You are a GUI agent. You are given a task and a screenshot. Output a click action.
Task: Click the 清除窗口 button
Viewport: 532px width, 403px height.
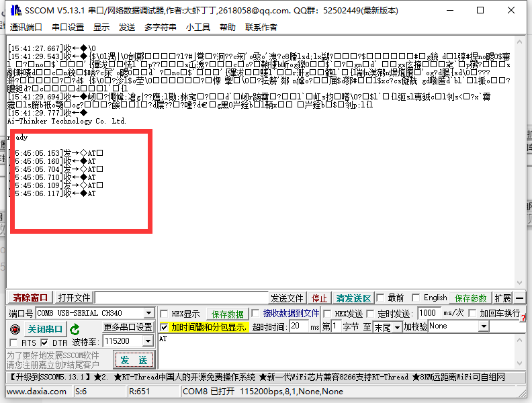pos(30,298)
